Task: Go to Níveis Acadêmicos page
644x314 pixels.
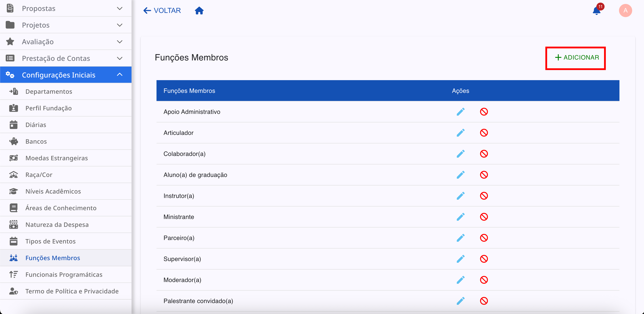Action: tap(53, 191)
